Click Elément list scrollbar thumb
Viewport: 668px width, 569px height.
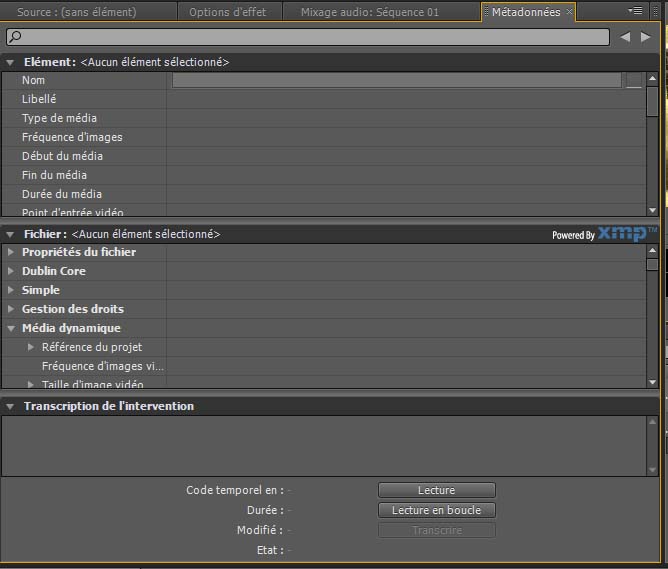pos(652,101)
